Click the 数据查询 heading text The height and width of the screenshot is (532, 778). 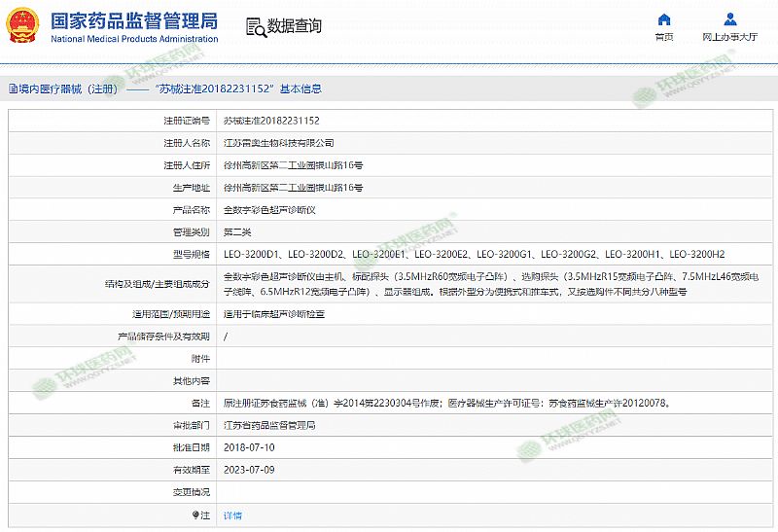pos(294,26)
